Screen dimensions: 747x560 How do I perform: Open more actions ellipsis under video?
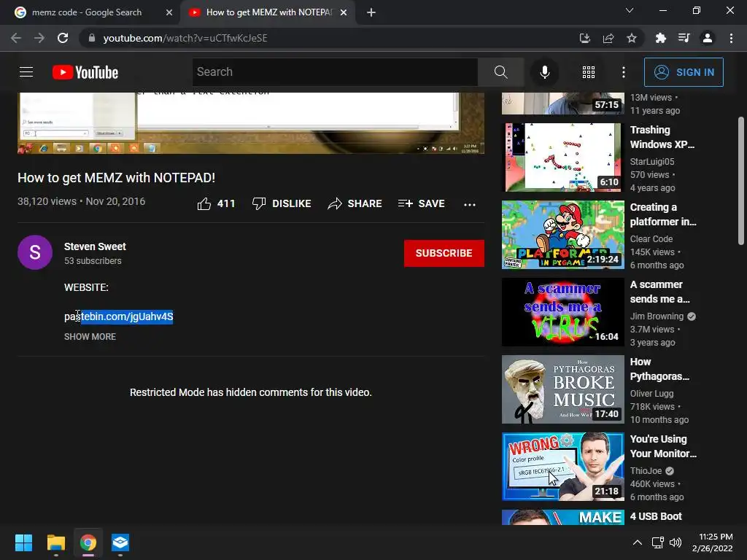(x=470, y=204)
